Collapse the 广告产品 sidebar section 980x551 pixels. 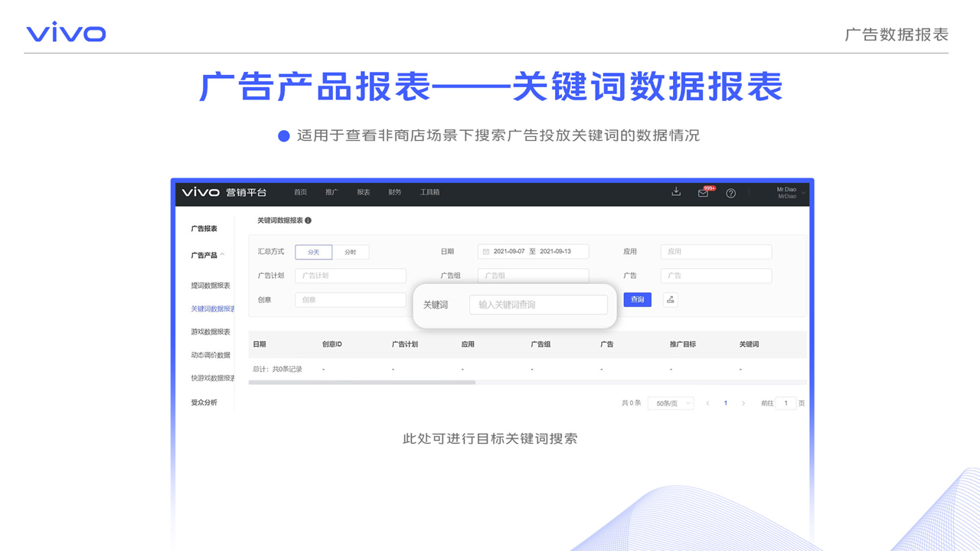[223, 255]
